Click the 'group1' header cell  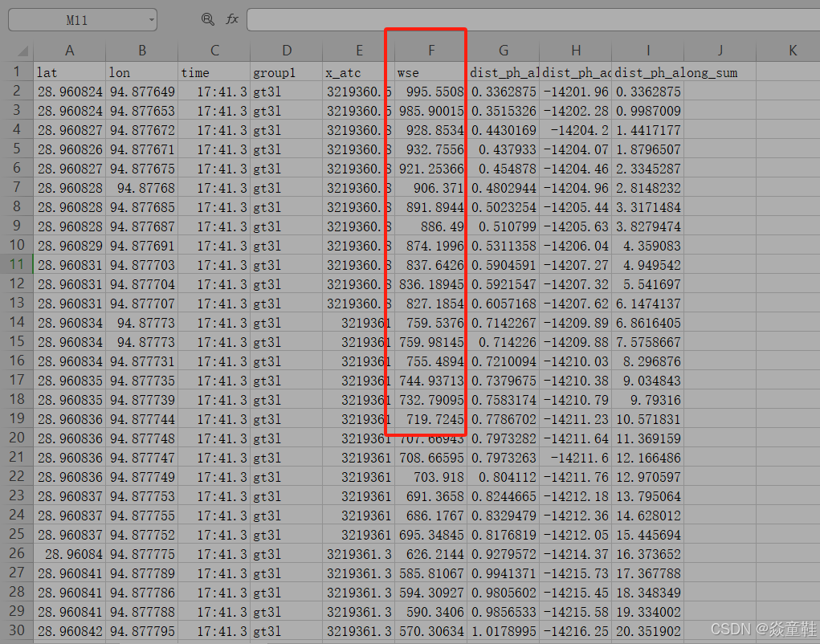point(287,72)
